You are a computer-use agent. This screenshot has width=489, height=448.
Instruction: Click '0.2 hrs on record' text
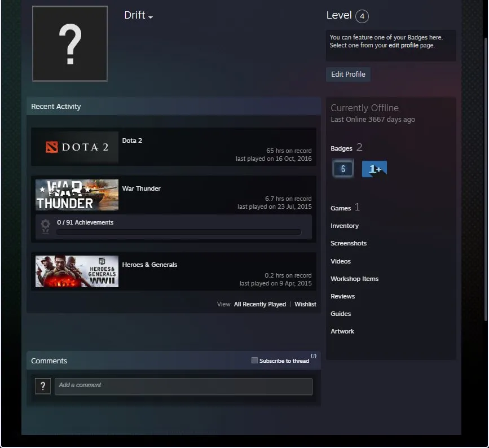pos(288,275)
